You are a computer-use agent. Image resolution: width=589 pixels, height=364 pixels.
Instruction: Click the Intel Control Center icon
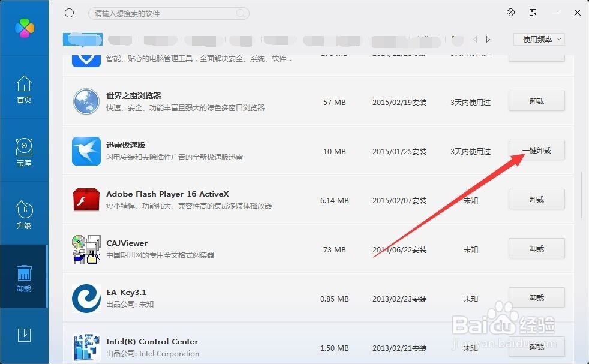[x=86, y=347]
